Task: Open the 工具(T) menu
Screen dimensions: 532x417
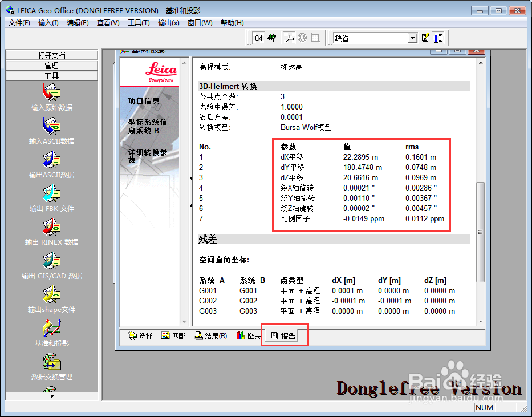Action: pyautogui.click(x=139, y=23)
